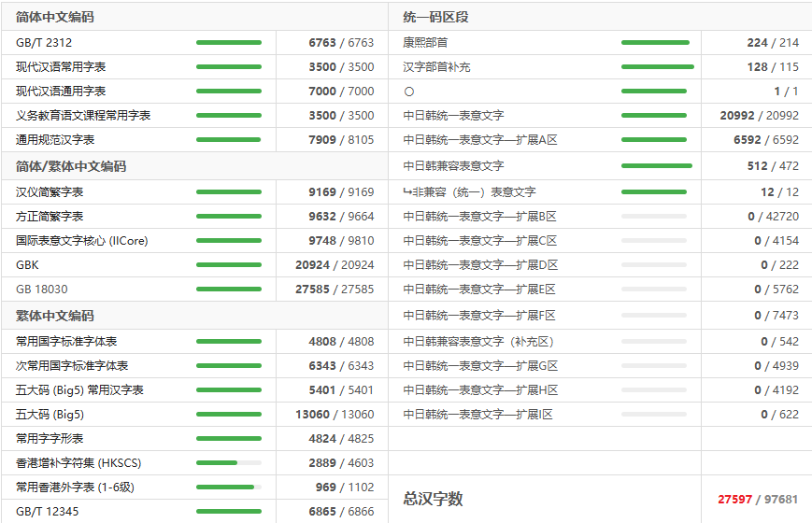Click the 简体中文编码 section header
Viewport: 812px width, 523px height.
55,18
